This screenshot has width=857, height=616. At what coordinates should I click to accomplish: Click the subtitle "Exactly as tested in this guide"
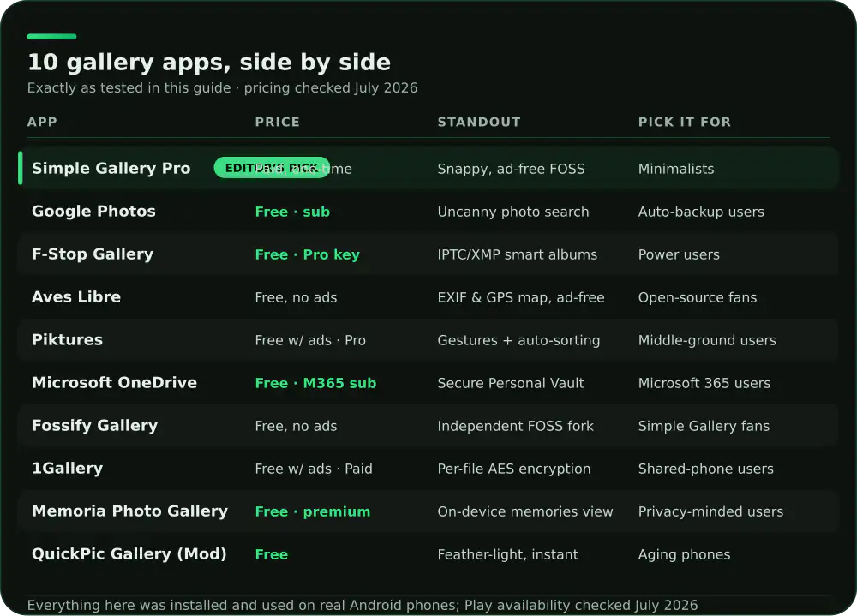(x=129, y=88)
